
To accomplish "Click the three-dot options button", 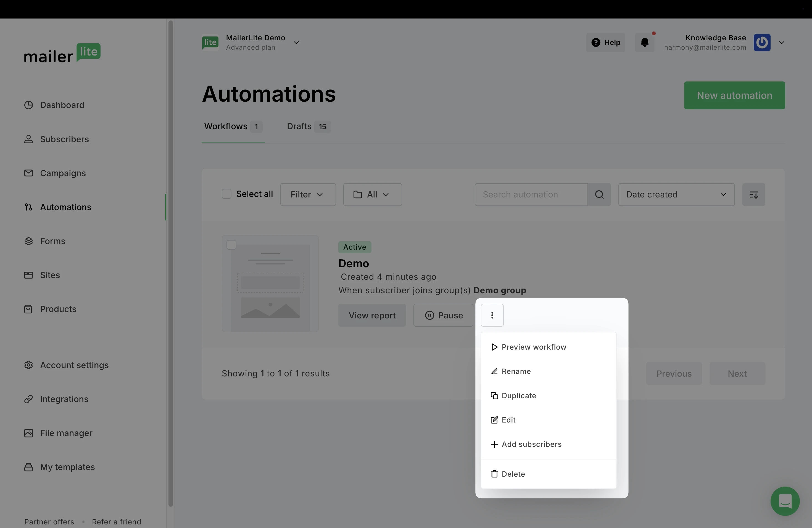I will click(492, 315).
